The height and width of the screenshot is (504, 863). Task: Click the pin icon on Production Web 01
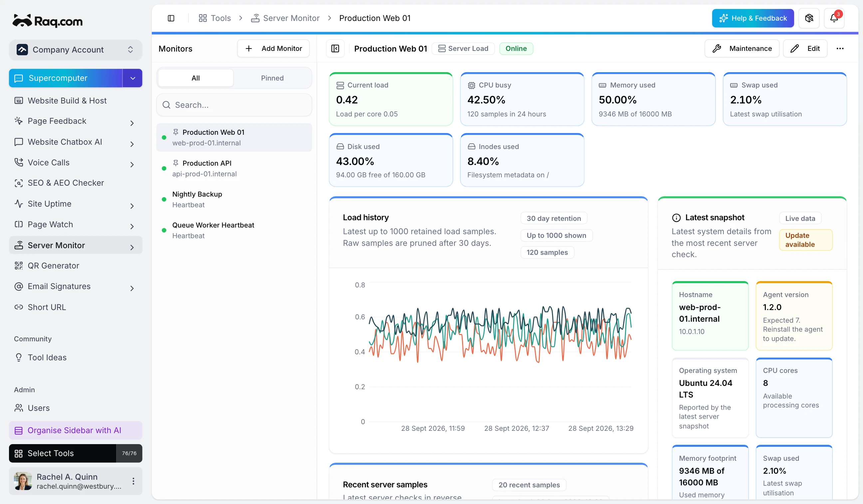(176, 132)
